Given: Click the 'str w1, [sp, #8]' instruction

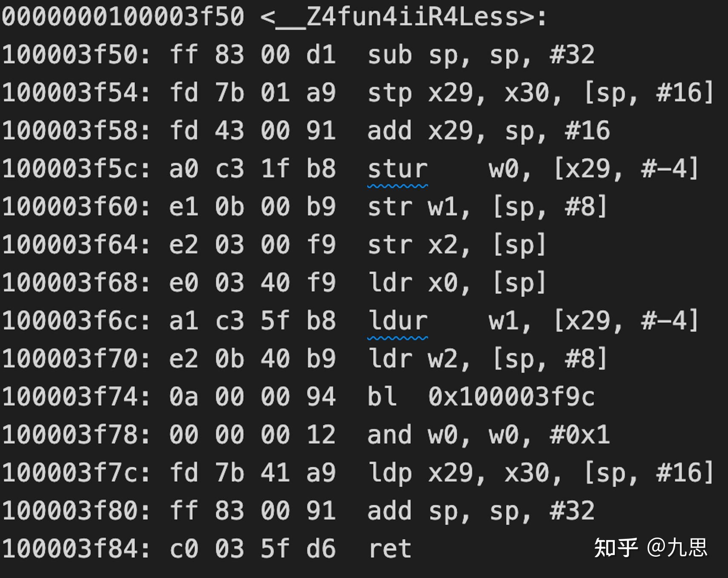Looking at the screenshot, I should point(487,207).
